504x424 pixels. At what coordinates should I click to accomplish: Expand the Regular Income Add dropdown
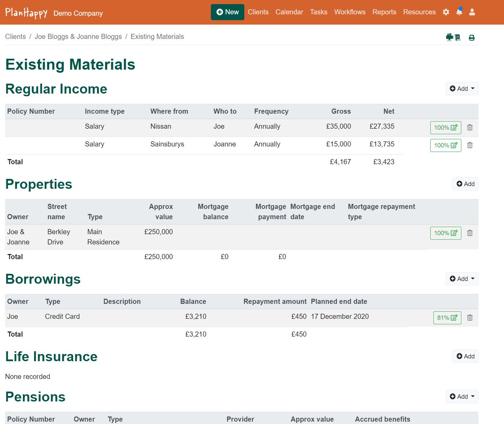(462, 89)
